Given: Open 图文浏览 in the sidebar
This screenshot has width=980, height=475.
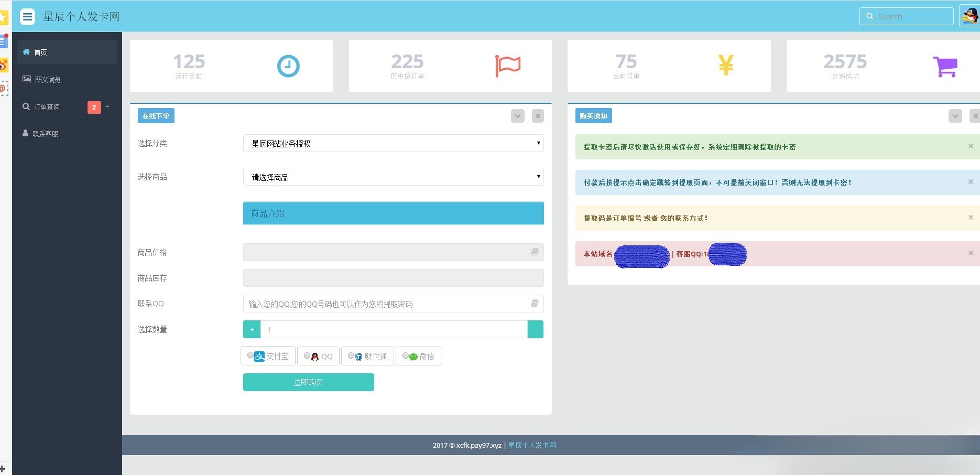Looking at the screenshot, I should pyautogui.click(x=47, y=80).
